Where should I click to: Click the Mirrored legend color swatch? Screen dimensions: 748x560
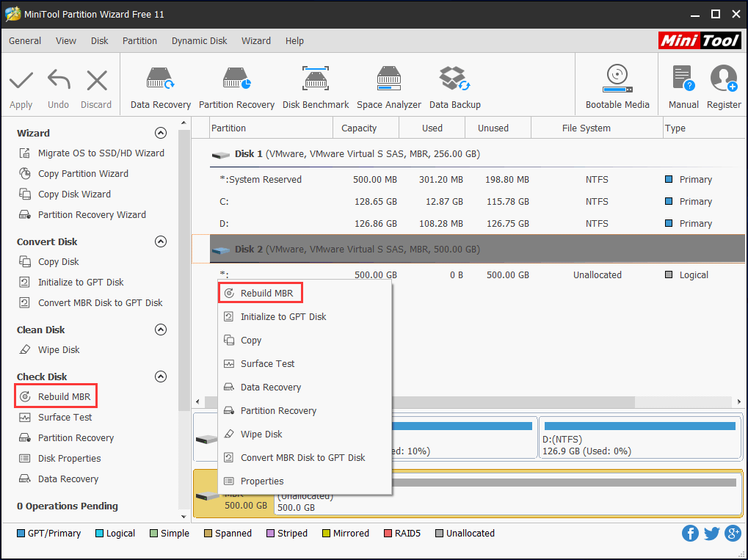pos(327,534)
